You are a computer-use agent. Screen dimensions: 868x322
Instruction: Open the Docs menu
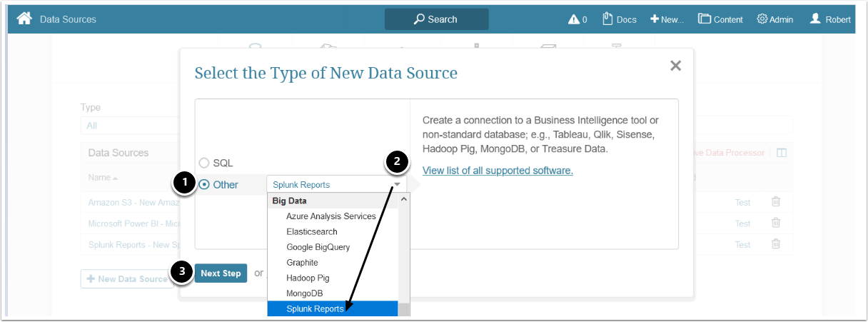point(620,19)
